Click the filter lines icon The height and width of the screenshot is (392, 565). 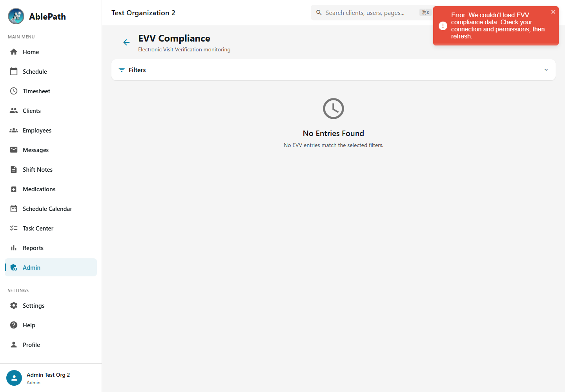(122, 70)
